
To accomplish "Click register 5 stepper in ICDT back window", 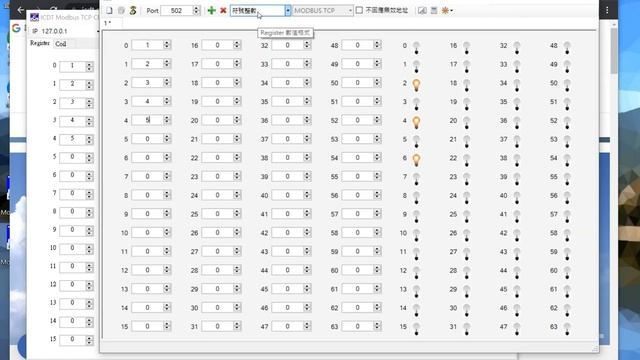I will (89, 158).
